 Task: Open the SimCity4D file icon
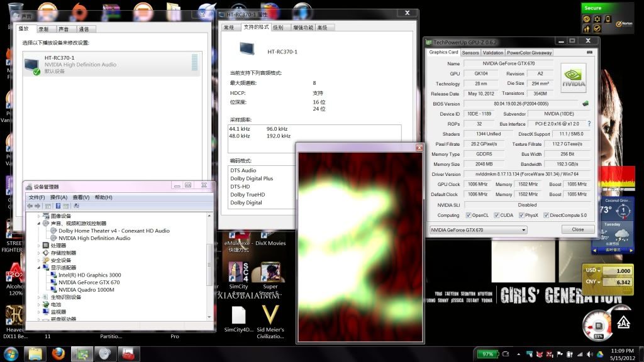(x=238, y=319)
